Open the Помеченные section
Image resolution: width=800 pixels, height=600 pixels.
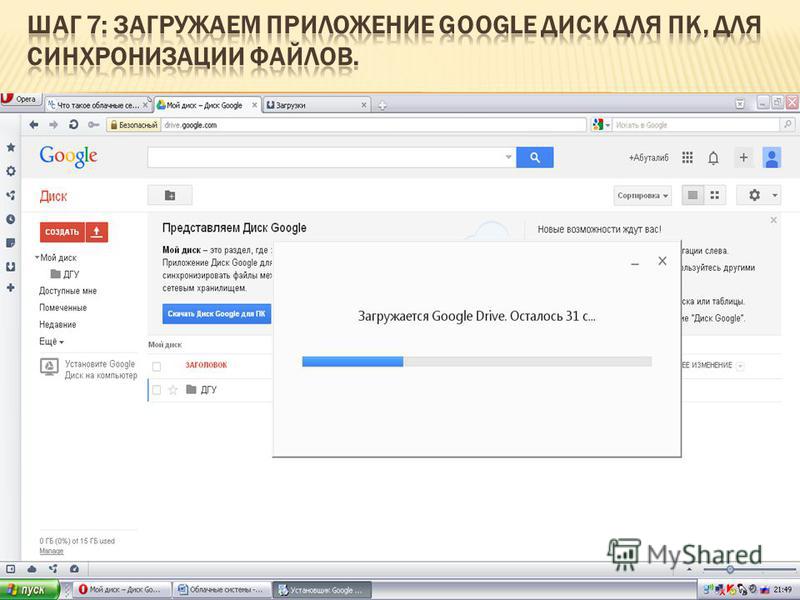click(x=63, y=308)
